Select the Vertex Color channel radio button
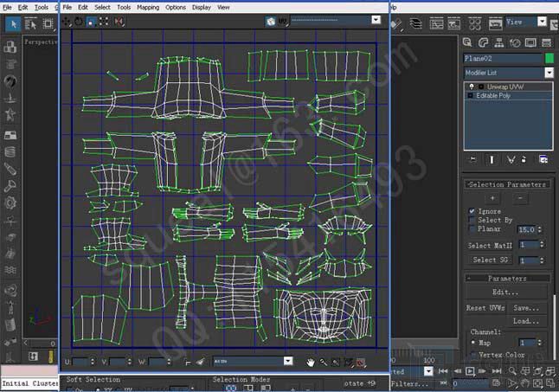 pyautogui.click(x=473, y=355)
